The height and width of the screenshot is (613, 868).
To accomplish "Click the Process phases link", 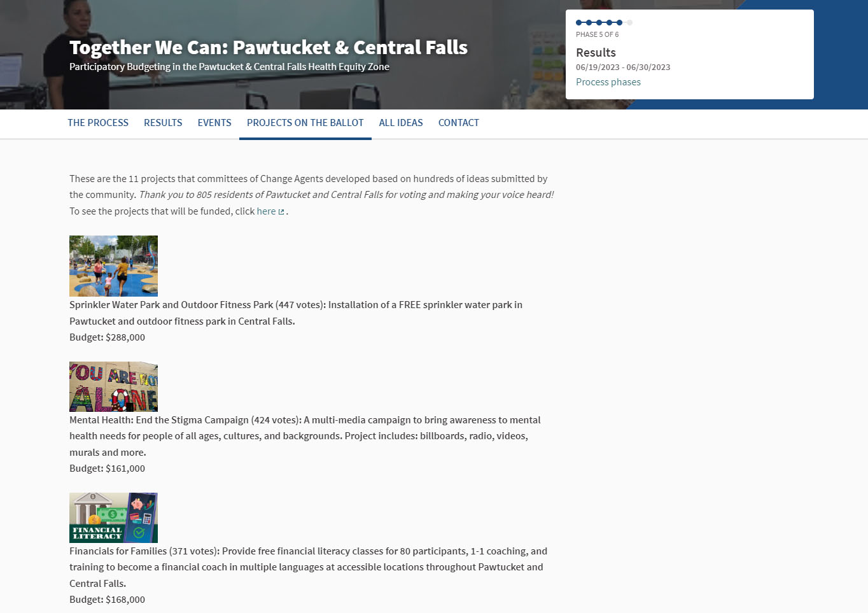I will point(608,82).
